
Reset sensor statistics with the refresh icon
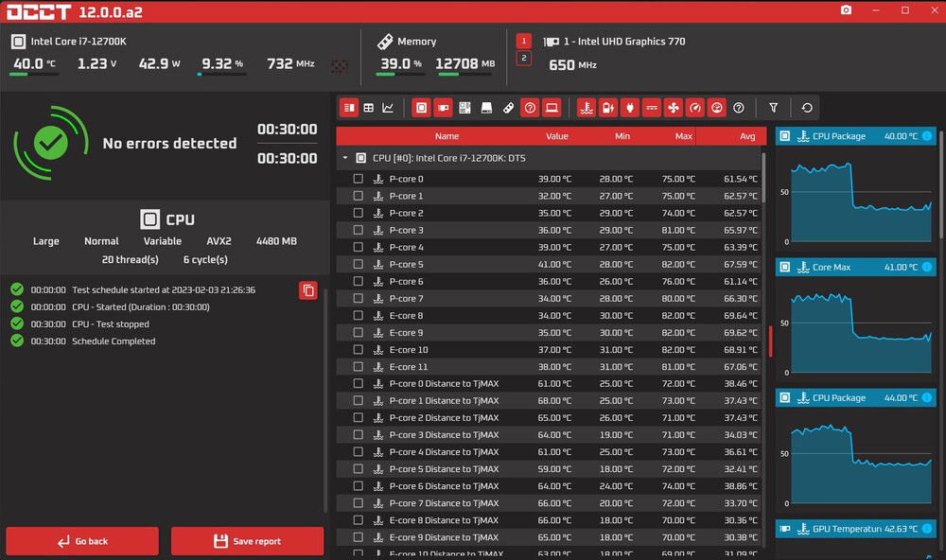(x=807, y=108)
